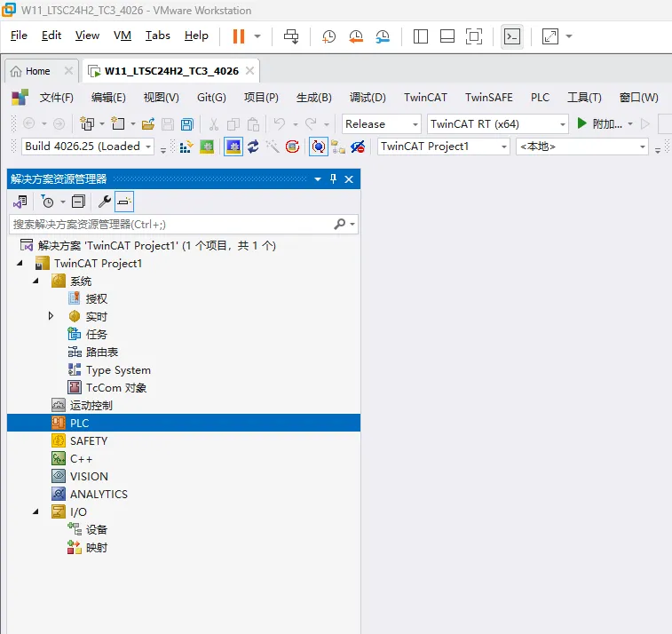Click the Toggle Free Run State icon
672x634 pixels.
293,147
